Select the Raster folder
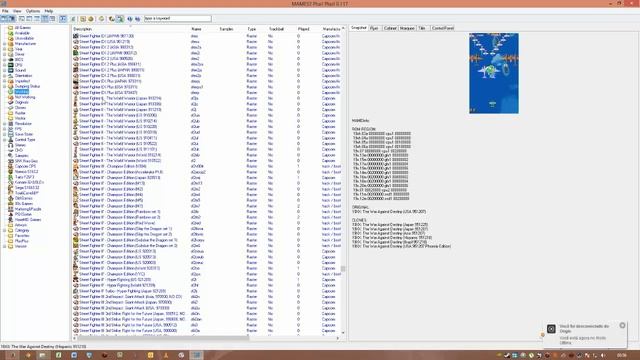 pyautogui.click(x=20, y=113)
